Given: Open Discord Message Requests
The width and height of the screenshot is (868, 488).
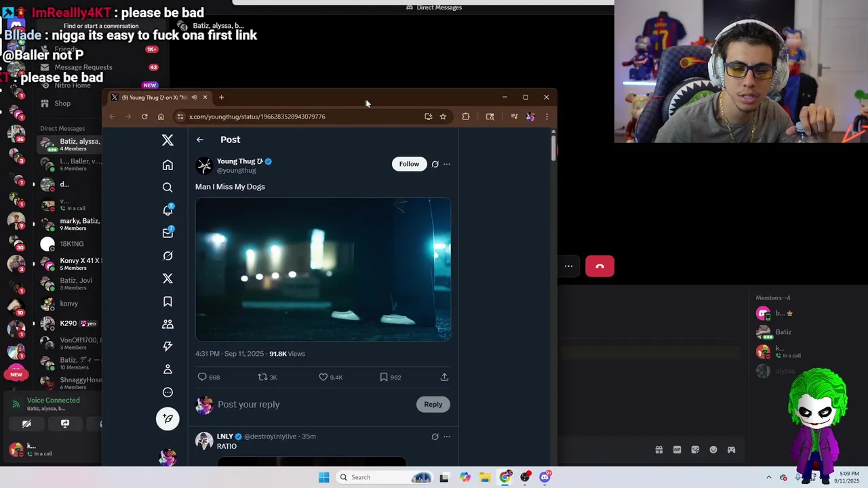Looking at the screenshot, I should (83, 67).
